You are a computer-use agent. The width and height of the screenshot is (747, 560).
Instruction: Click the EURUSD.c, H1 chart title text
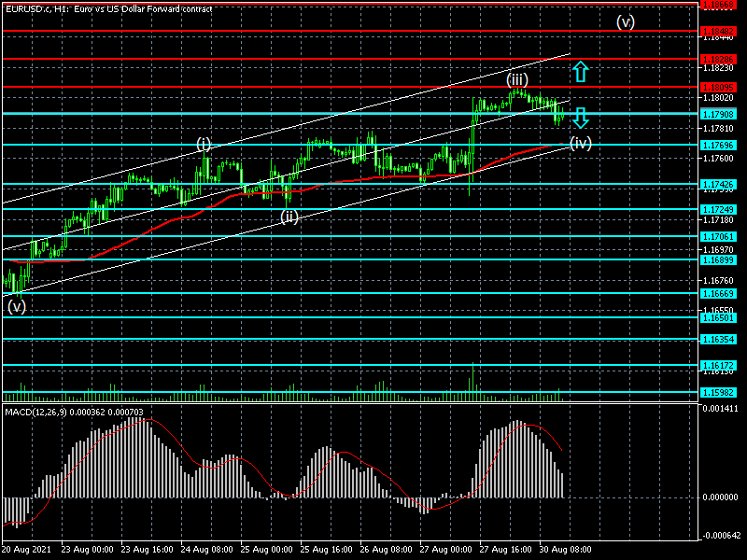[x=108, y=8]
